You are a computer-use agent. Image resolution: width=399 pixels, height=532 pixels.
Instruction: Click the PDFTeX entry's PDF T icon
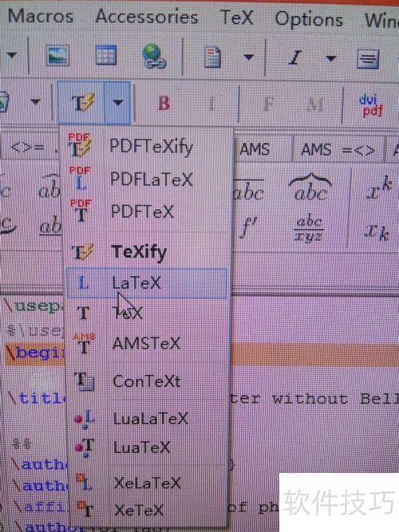[x=81, y=211]
